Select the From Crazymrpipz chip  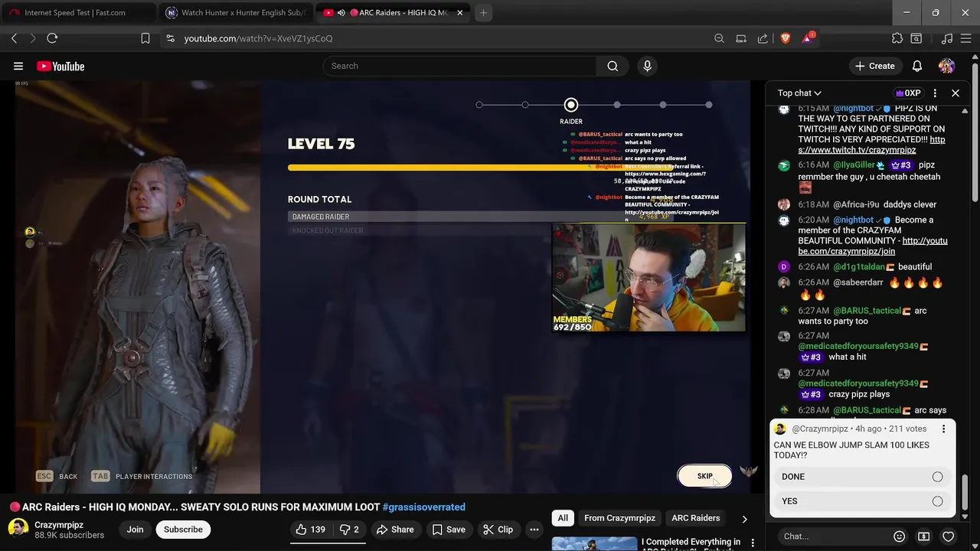(619, 518)
